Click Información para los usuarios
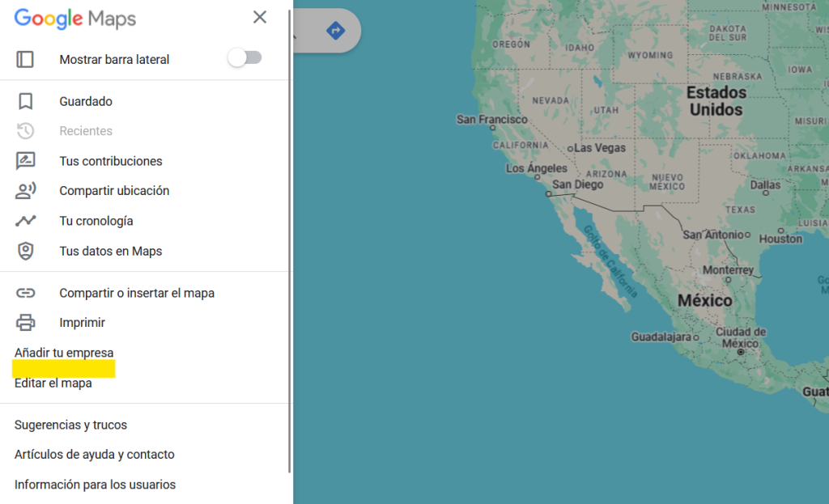This screenshot has height=504, width=829. (95, 485)
